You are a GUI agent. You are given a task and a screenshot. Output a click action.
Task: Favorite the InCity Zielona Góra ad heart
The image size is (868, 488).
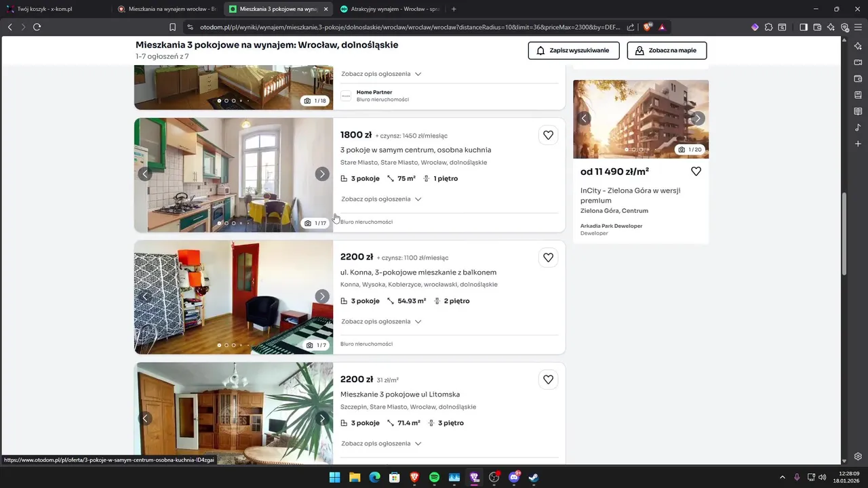(696, 171)
